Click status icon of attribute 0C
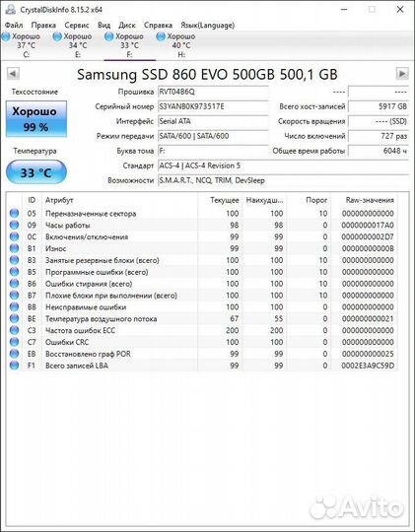Image resolution: width=415 pixels, height=532 pixels. (x=14, y=236)
